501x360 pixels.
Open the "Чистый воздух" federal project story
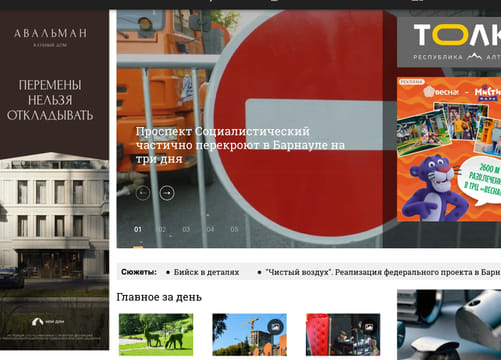tap(383, 272)
